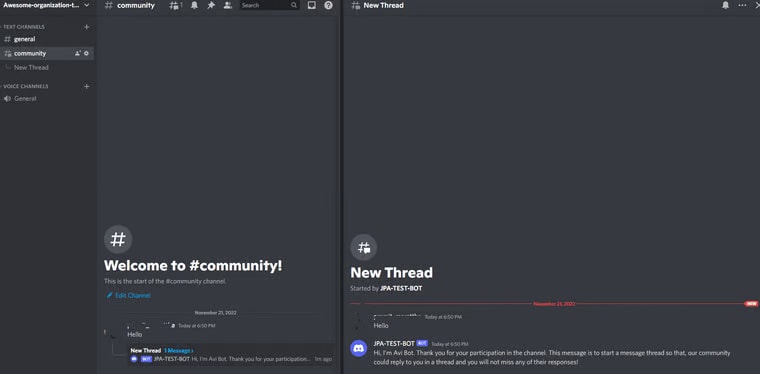Click JPA-TEST-BOT in Started by line
This screenshot has height=374, width=760.
[x=401, y=288]
